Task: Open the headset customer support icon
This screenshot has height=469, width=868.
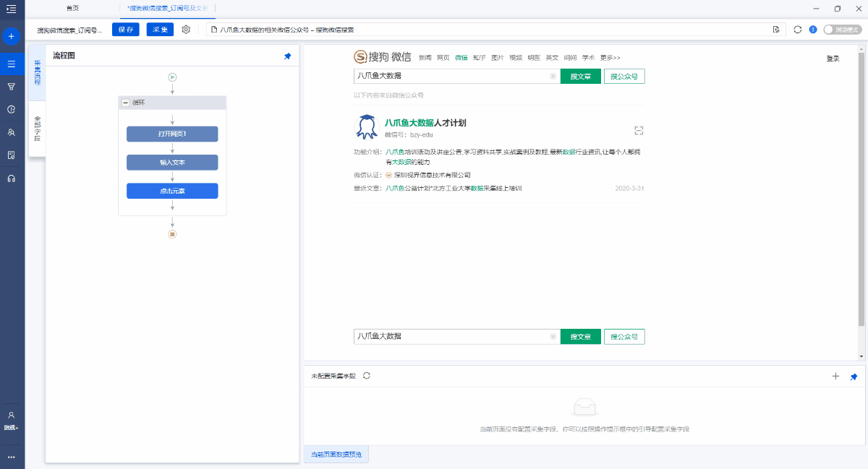Action: [11, 178]
